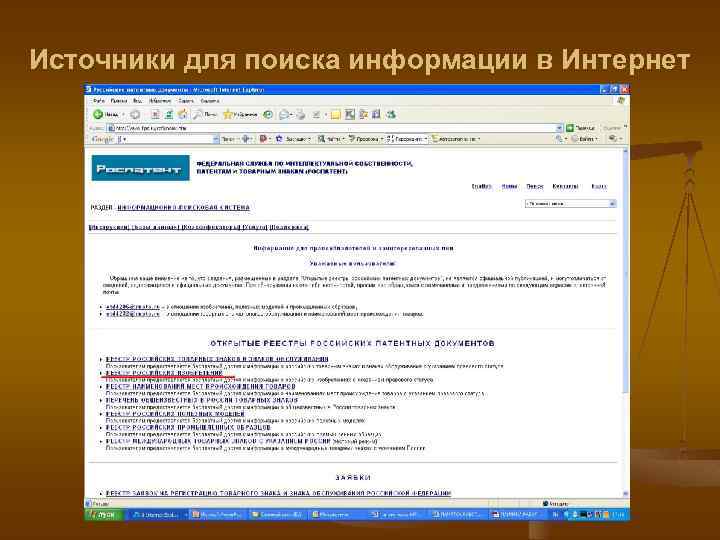The image size is (720, 540).
Task: Click the scrollbar down arrow
Action: (625, 494)
